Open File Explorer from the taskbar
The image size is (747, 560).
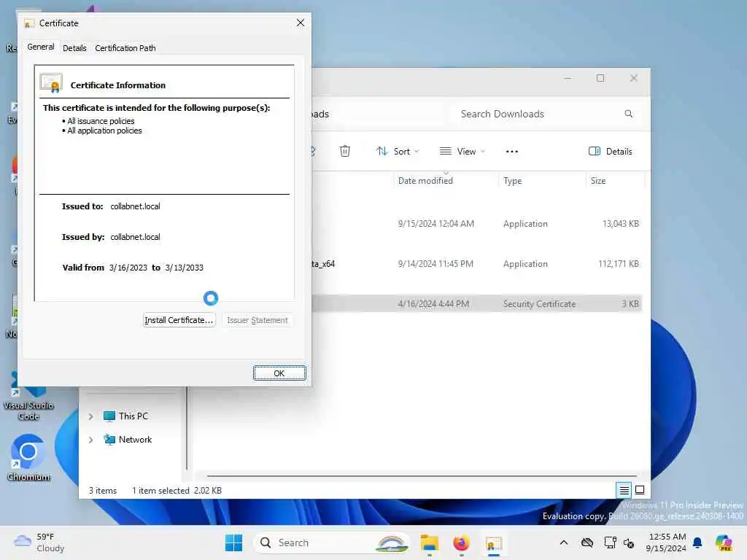pos(429,542)
